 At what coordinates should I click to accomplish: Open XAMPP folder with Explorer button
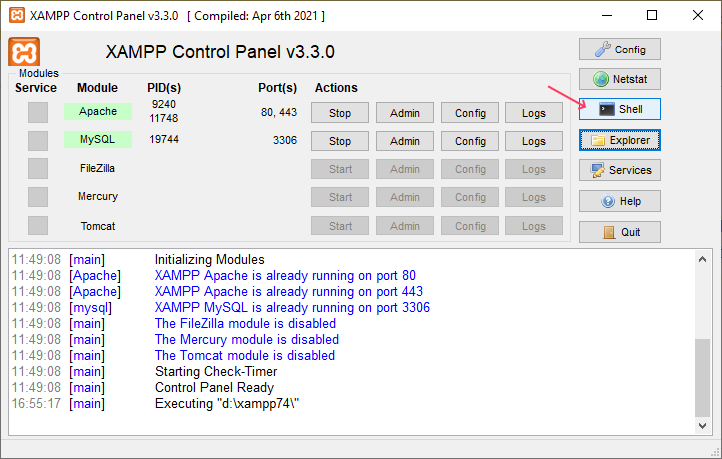coord(619,140)
